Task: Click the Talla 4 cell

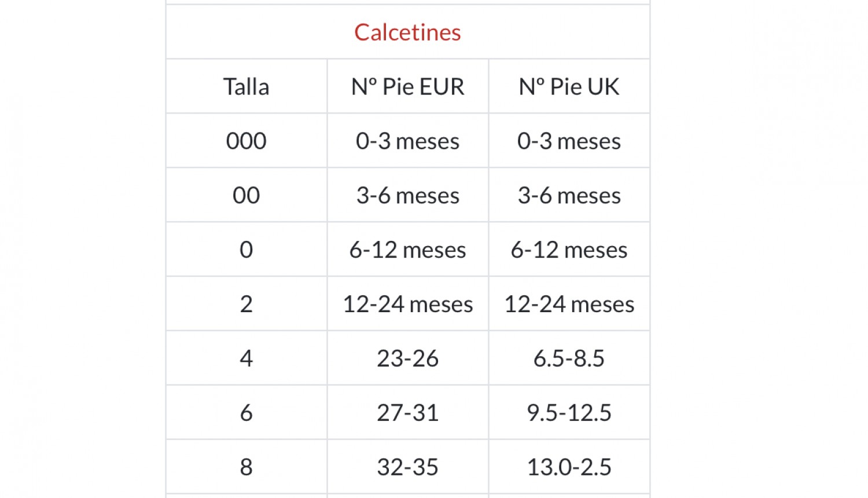Action: click(x=246, y=358)
